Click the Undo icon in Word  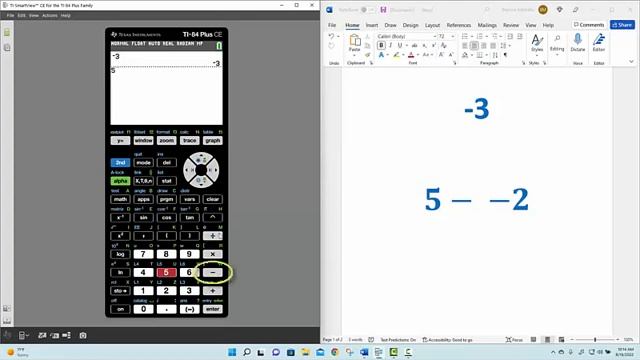[331, 36]
